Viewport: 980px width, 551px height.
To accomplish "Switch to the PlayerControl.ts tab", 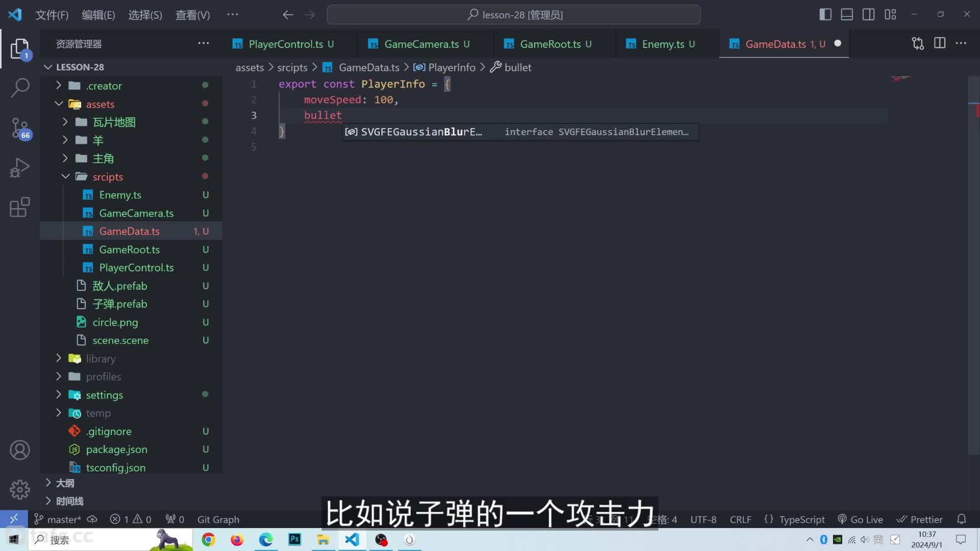I will tap(291, 44).
